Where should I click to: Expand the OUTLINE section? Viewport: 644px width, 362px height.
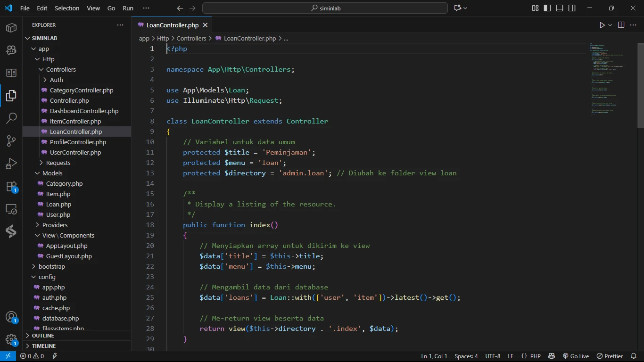tap(43, 336)
